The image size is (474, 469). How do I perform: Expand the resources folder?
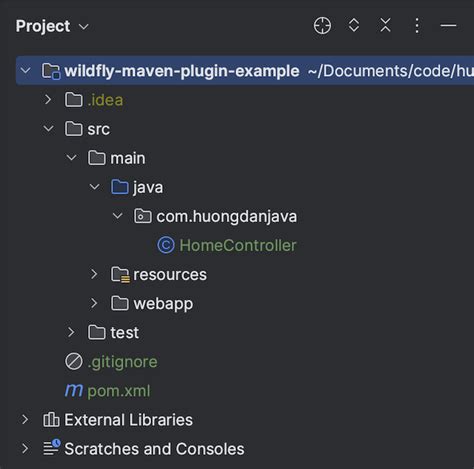94,274
